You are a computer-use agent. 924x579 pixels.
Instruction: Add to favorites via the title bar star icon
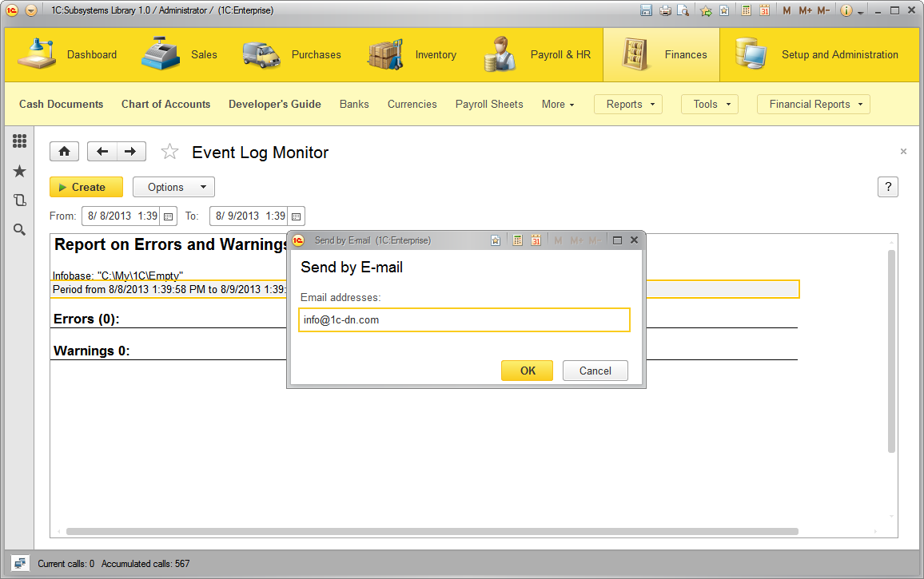click(706, 10)
